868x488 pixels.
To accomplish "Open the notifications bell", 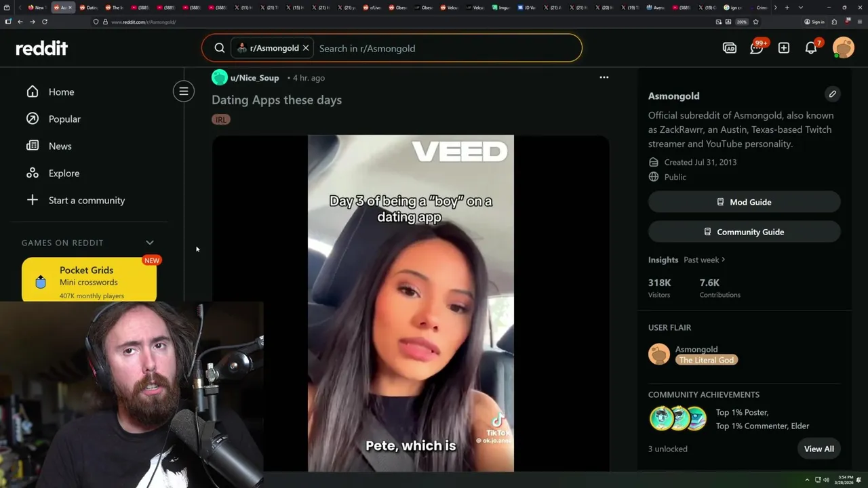I will click(811, 48).
